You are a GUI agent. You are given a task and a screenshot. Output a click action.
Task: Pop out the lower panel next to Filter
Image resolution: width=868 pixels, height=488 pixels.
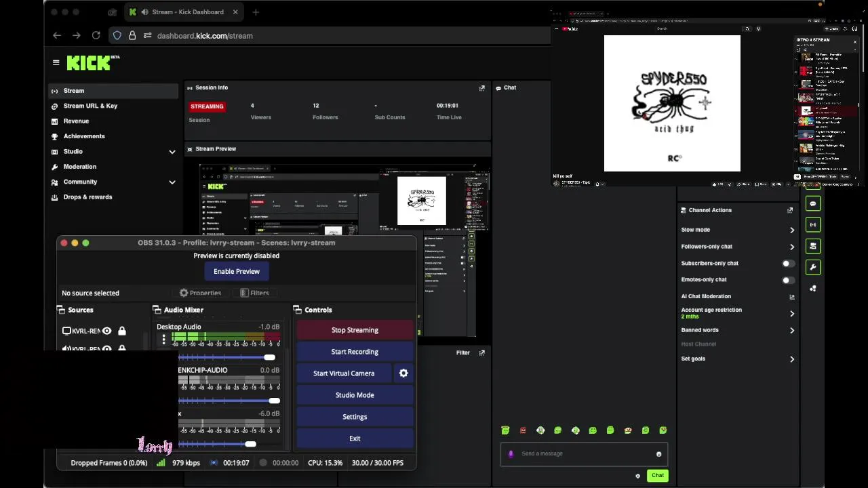coord(482,352)
